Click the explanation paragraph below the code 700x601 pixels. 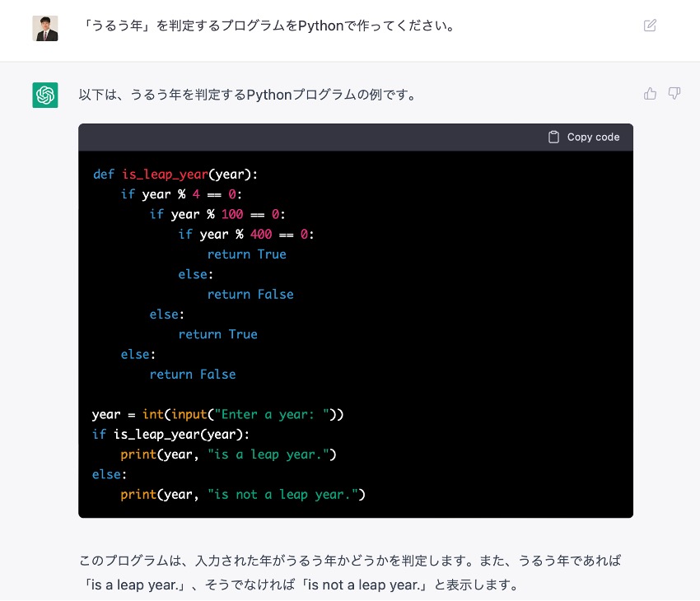(x=350, y=572)
